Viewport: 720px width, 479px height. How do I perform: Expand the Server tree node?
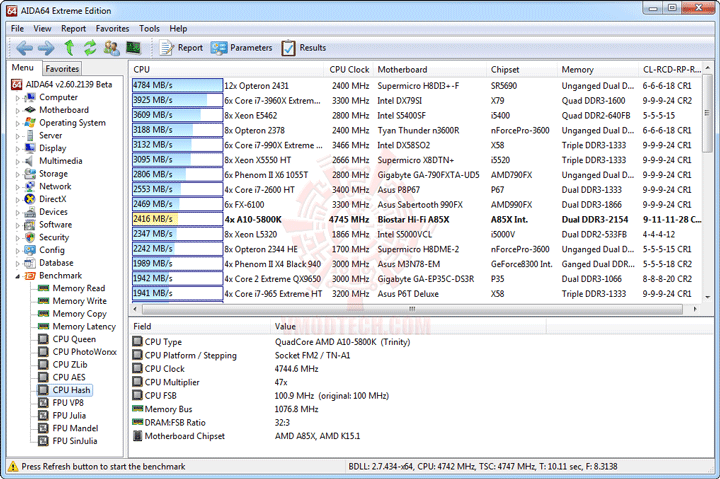[17, 136]
